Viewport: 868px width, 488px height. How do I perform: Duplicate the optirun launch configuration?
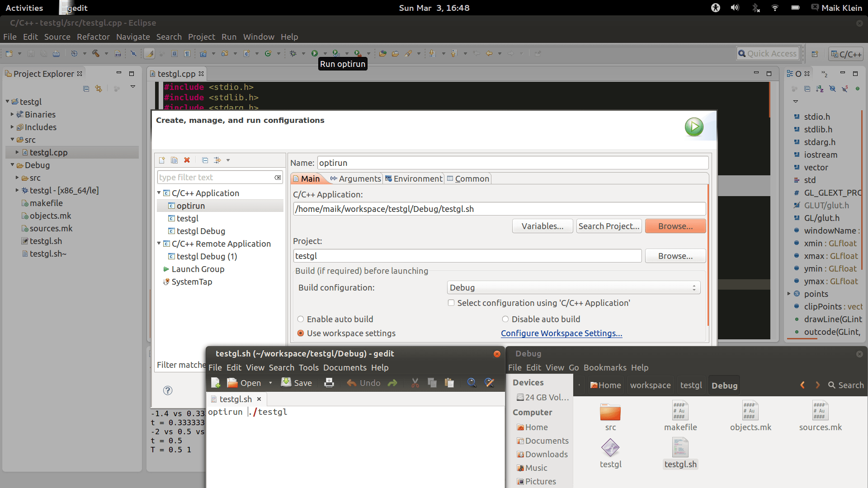coord(175,160)
